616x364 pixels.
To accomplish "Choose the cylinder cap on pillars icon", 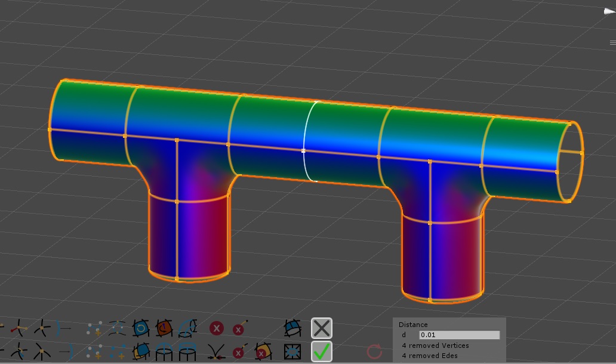I will tap(187, 351).
